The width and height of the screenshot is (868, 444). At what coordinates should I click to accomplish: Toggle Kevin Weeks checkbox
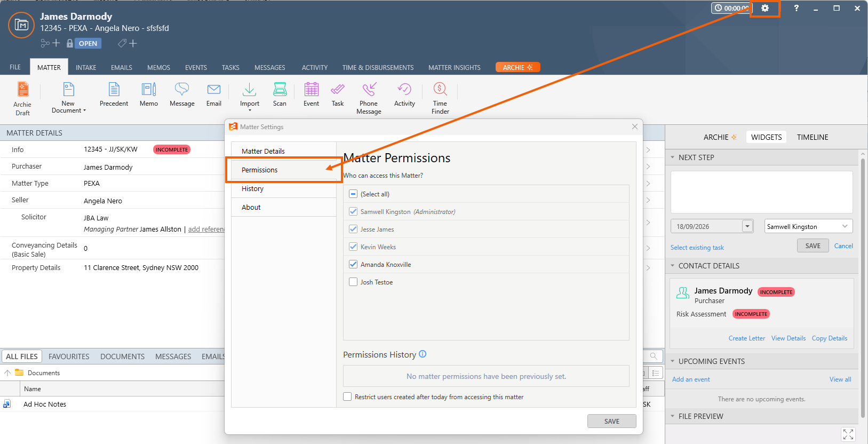(353, 247)
